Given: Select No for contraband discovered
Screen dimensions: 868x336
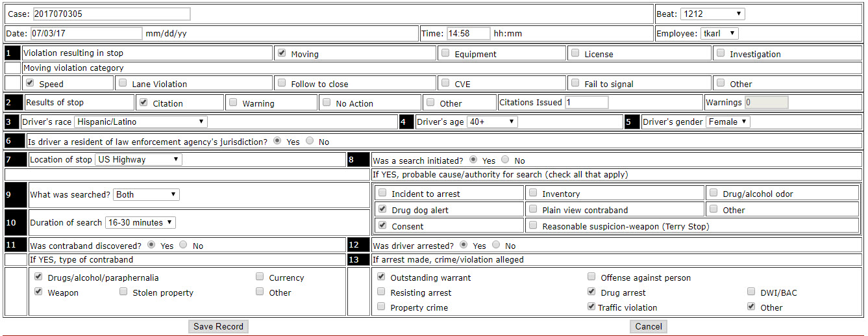Looking at the screenshot, I should click(x=184, y=245).
